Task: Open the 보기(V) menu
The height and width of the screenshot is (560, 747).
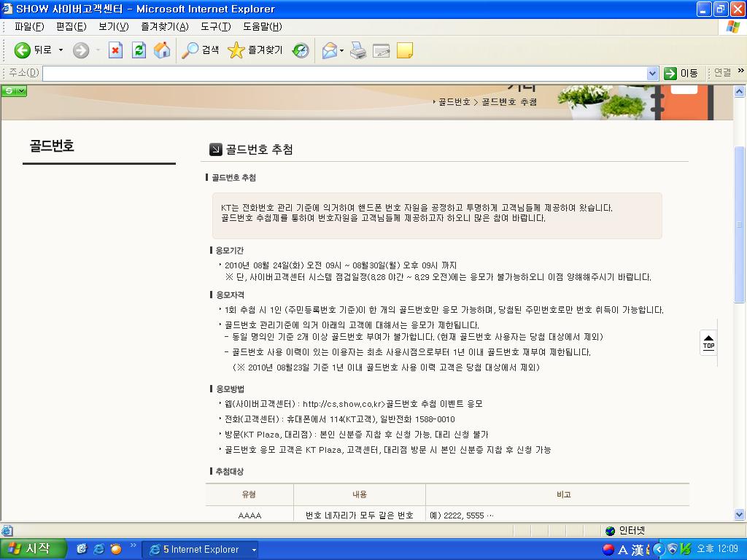Action: pyautogui.click(x=113, y=27)
